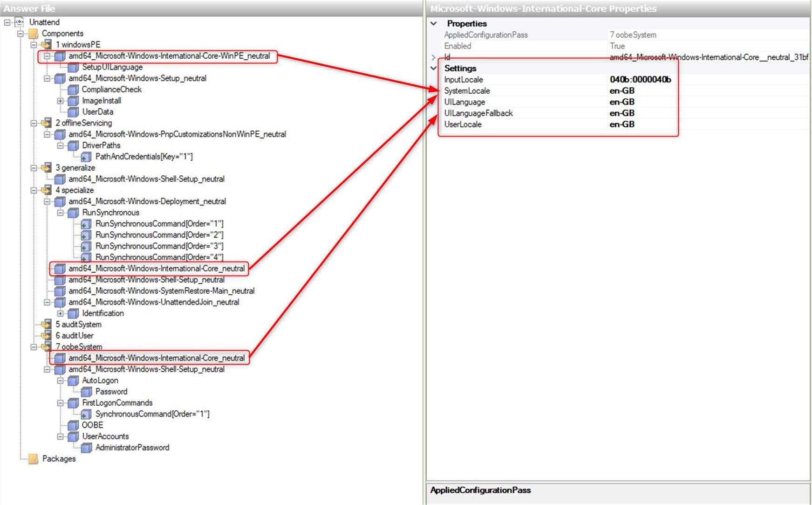Screen dimensions: 812x505
Task: Edit the UserLocale en-GB value
Action: (x=622, y=125)
